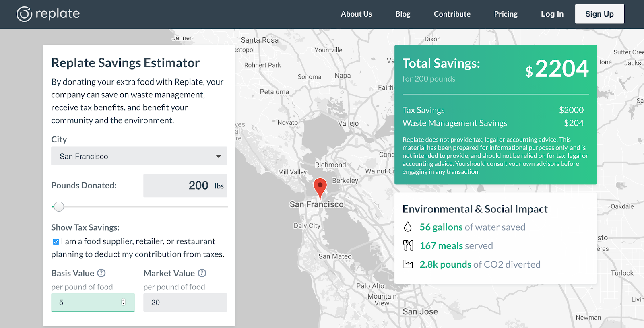Go to the Blog page

[402, 14]
